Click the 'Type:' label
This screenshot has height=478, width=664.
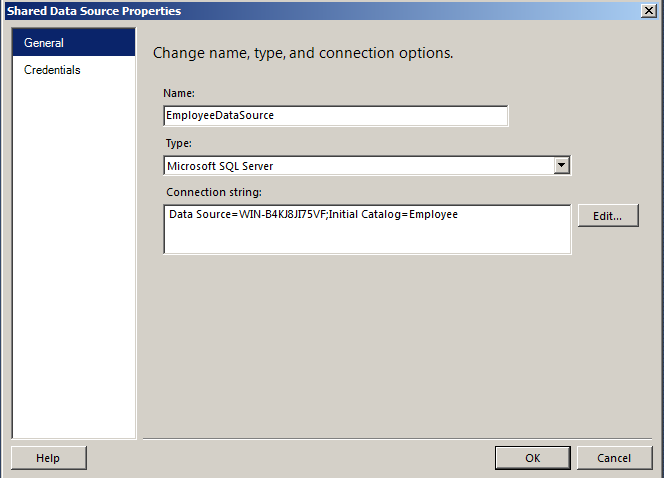(178, 143)
